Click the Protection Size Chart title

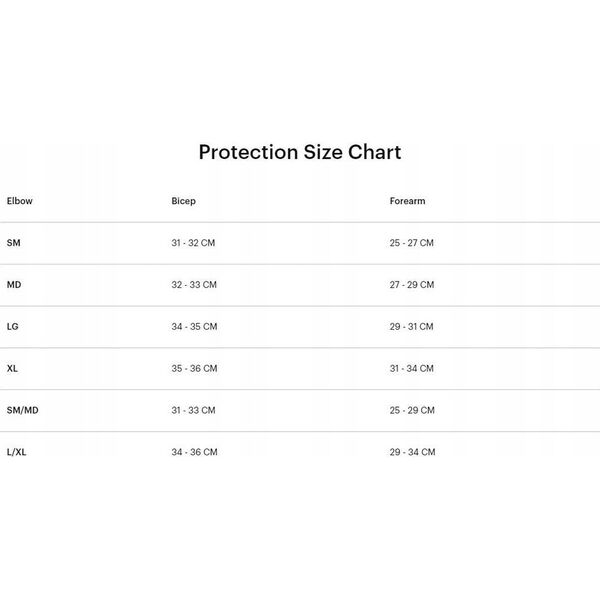(300, 152)
